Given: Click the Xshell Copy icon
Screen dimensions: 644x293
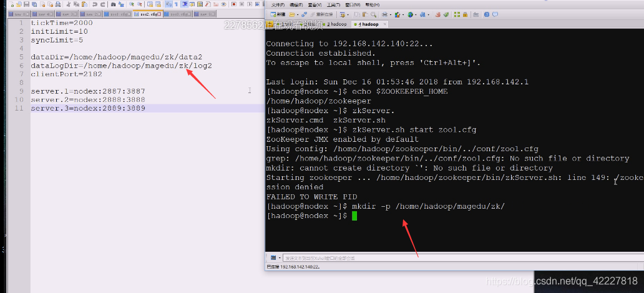Looking at the screenshot, I should pyautogui.click(x=358, y=14).
